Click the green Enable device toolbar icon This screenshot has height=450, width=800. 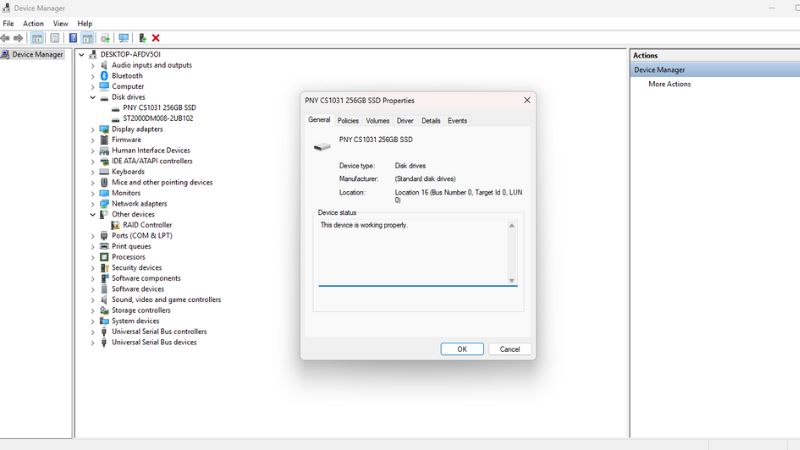142,38
